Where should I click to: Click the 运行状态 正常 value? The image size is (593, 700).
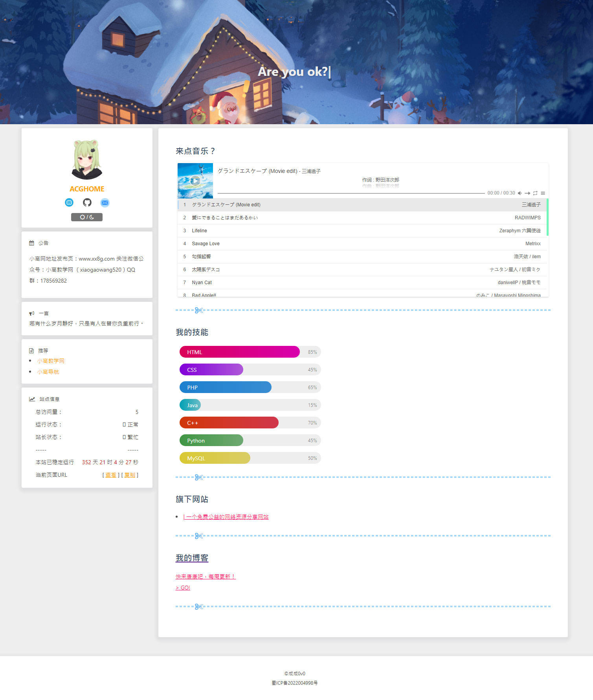130,424
